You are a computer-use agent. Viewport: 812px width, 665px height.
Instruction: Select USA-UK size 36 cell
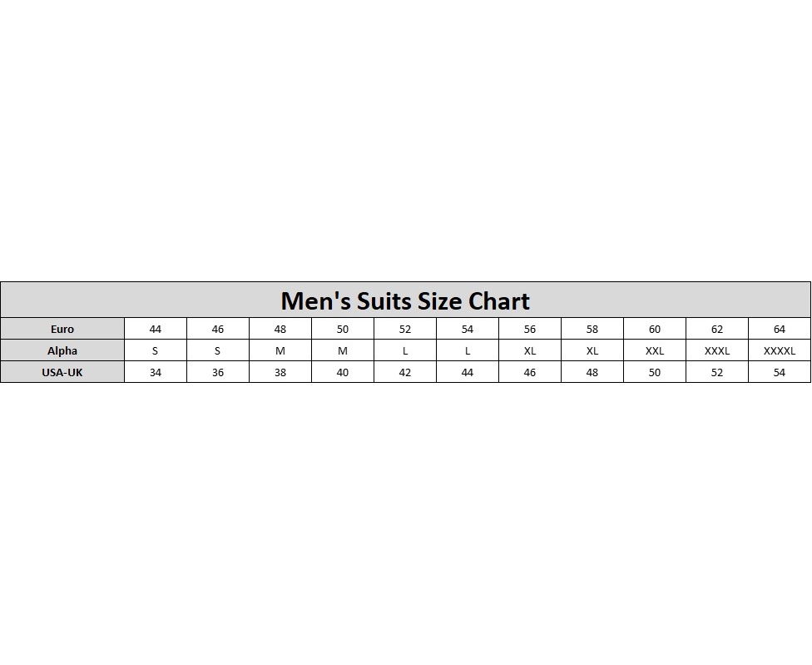click(218, 372)
